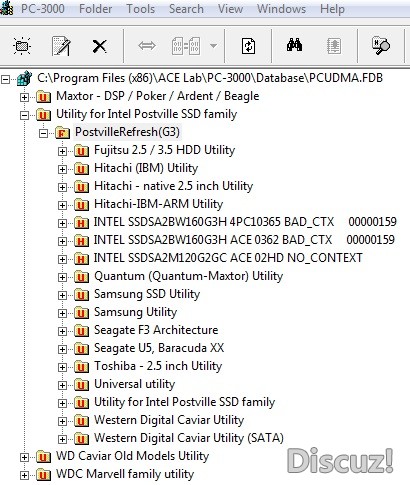Click the binary file copy icon
Image resolution: width=410 pixels, height=485 pixels.
(x=186, y=46)
